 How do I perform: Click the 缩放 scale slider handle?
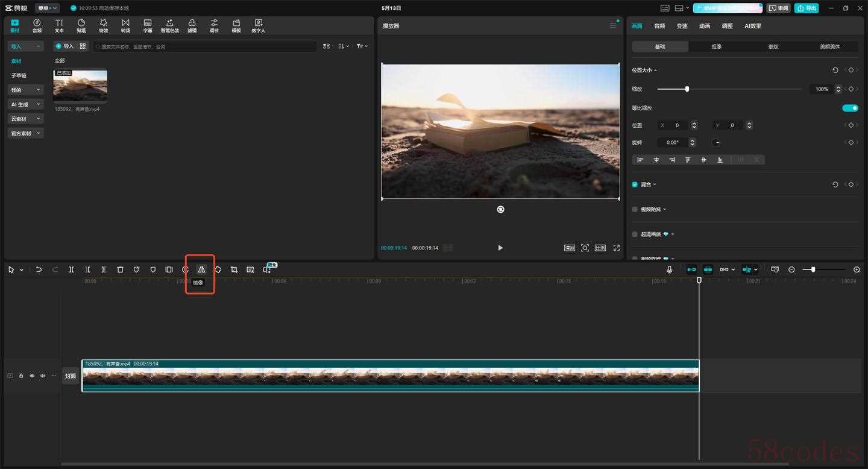click(687, 89)
